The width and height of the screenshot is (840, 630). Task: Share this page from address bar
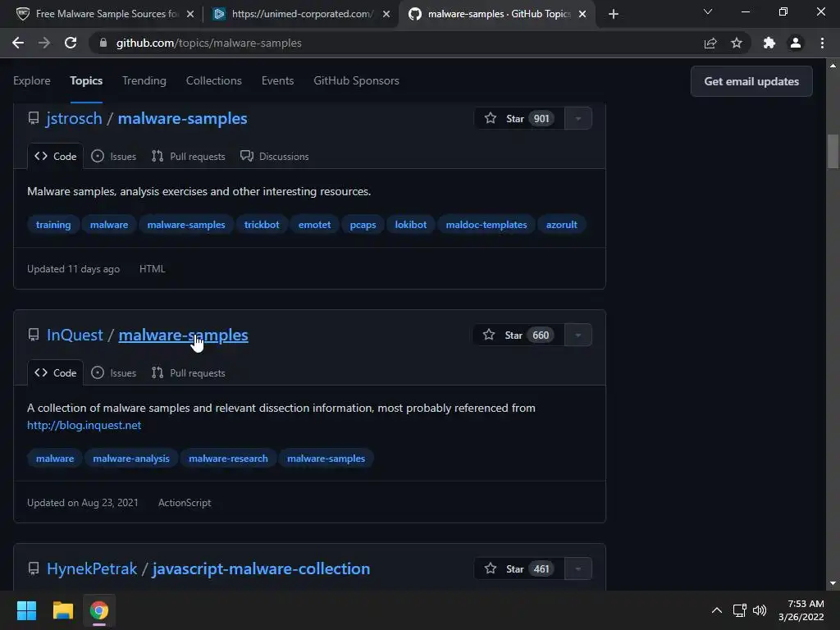coord(710,43)
